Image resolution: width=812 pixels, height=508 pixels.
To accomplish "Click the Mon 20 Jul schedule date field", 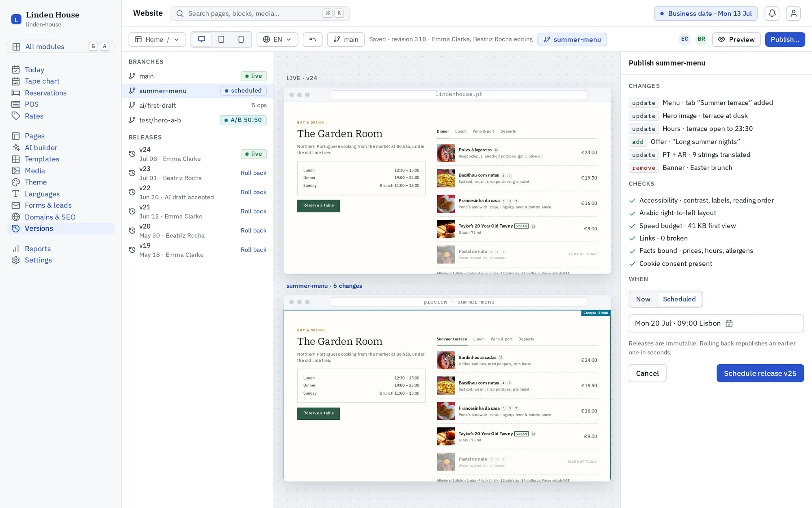I will coord(716,323).
